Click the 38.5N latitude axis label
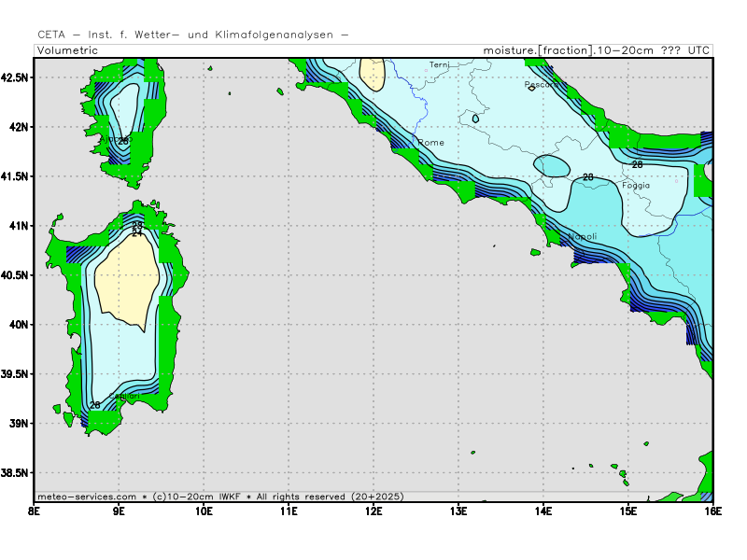This screenshot has width=747, height=560. (x=16, y=473)
